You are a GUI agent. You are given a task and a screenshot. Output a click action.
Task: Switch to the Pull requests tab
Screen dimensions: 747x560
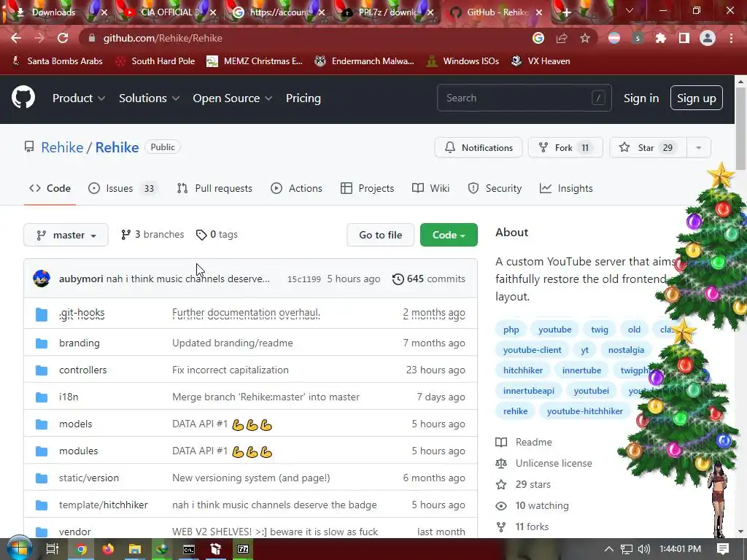click(x=214, y=189)
